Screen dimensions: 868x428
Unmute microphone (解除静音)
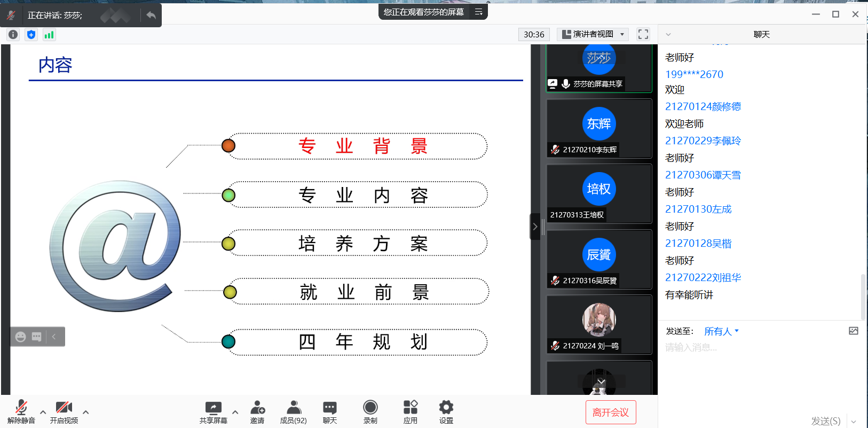[21, 412]
